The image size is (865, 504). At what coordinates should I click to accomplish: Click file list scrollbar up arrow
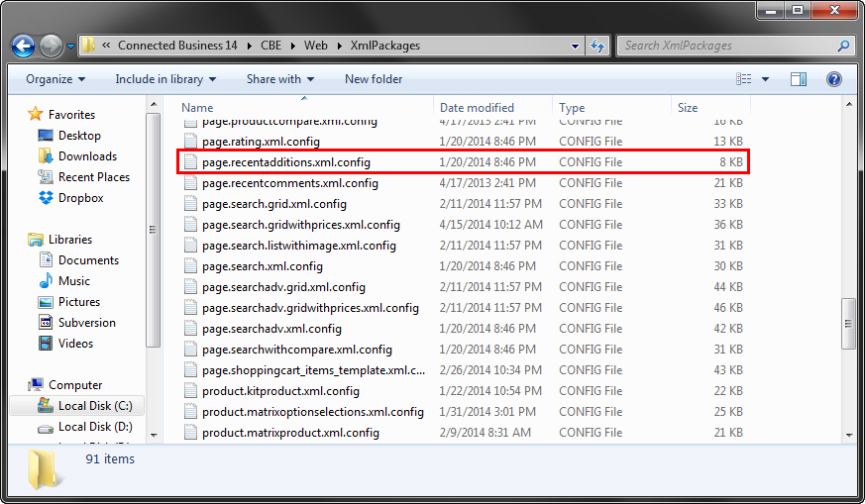[849, 104]
